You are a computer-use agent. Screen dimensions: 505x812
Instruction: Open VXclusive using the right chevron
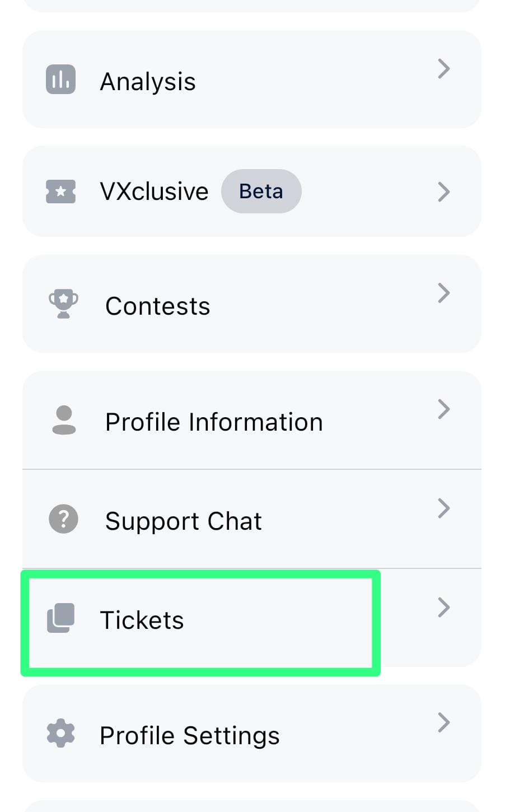pos(443,192)
